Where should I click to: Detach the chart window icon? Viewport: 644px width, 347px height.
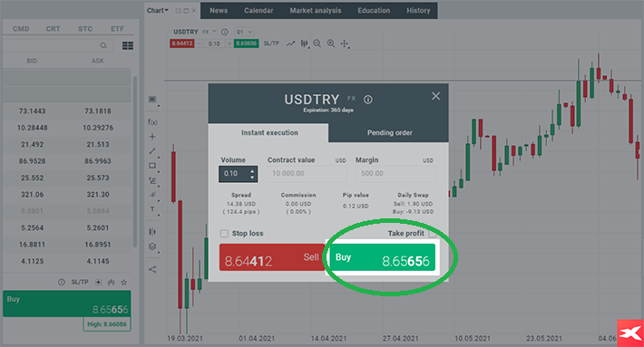[179, 11]
